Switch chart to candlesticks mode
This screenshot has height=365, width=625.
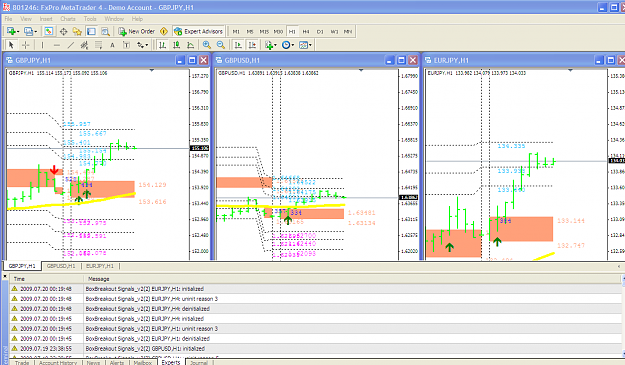point(176,45)
